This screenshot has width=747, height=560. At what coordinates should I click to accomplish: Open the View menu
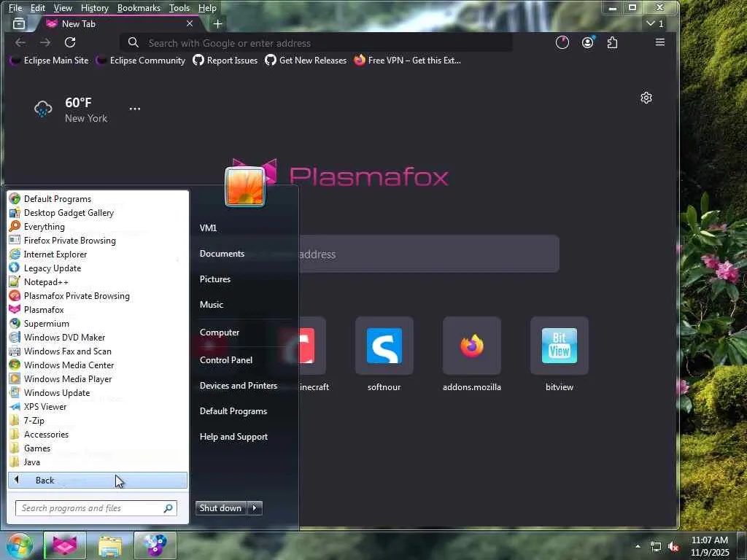click(63, 7)
